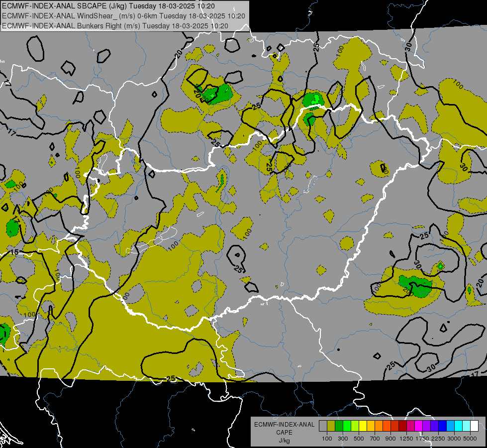Viewport: 487px width, 448px height.
Task: Click the white 5000+ legend swatch
Action: pos(474,426)
